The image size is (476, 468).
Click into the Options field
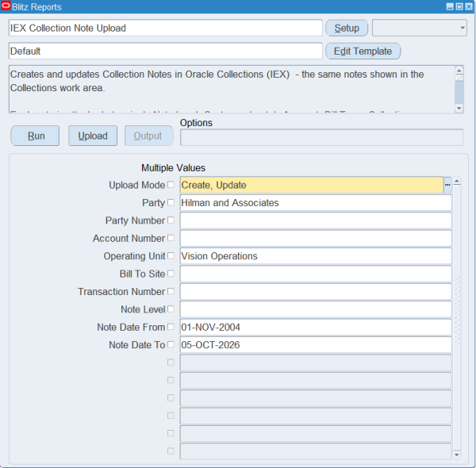(x=322, y=137)
